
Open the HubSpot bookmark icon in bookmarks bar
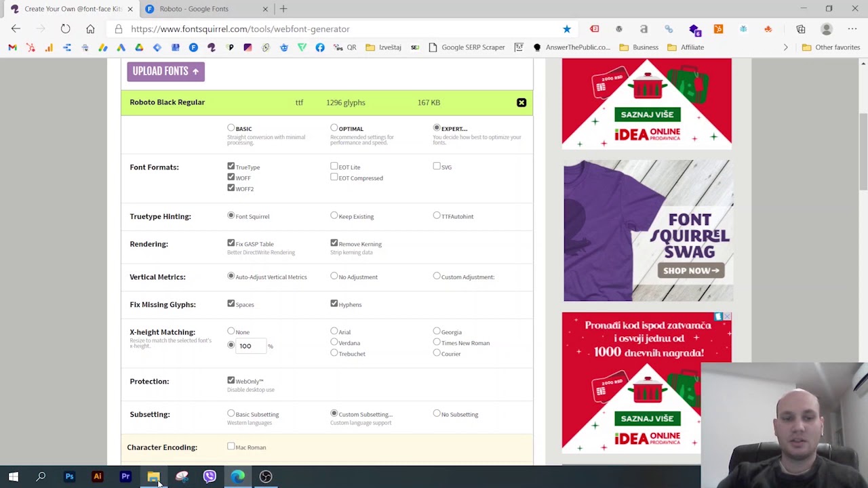point(31,47)
